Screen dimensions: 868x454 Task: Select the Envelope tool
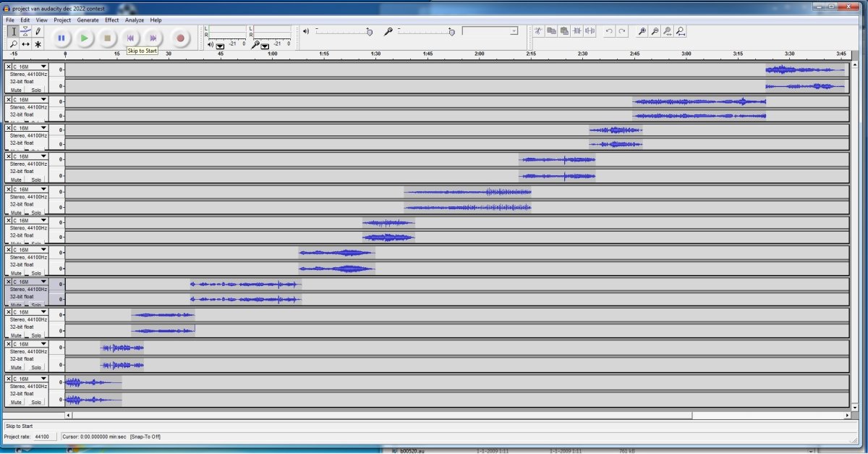pyautogui.click(x=26, y=31)
